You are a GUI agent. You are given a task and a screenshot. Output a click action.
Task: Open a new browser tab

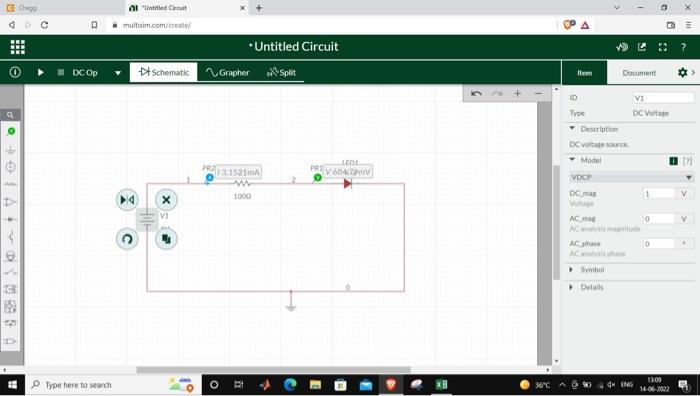point(258,8)
